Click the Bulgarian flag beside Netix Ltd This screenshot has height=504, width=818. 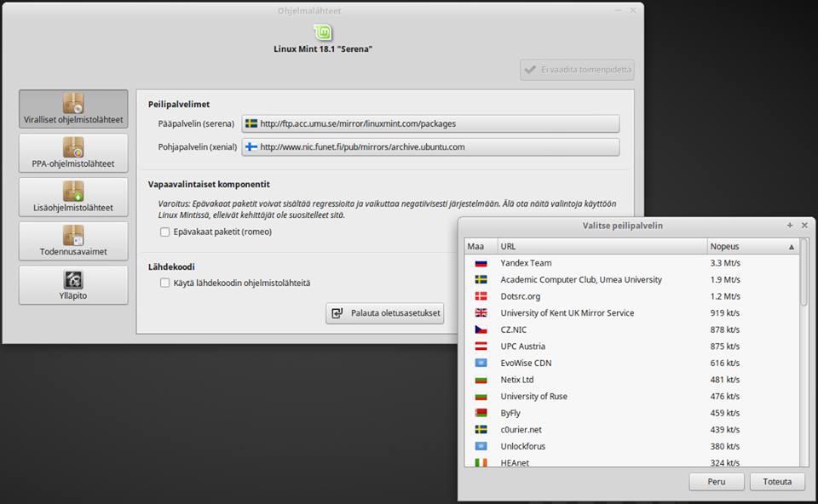click(x=481, y=380)
